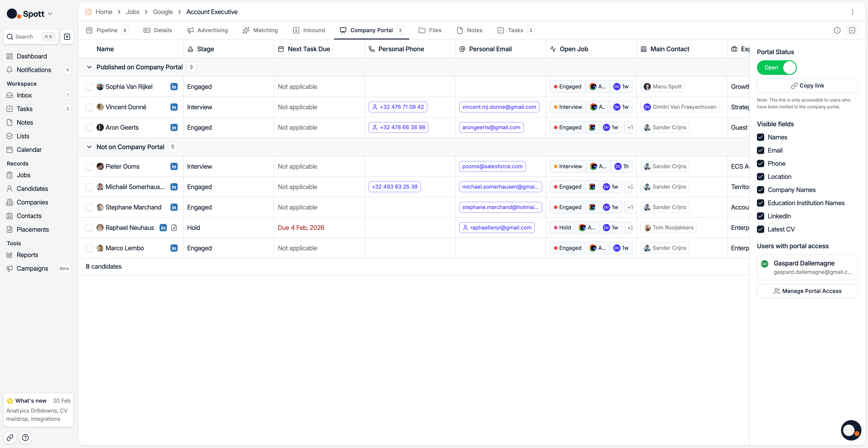868x448 pixels.
Task: Click the three-dot more options menu
Action: (853, 12)
